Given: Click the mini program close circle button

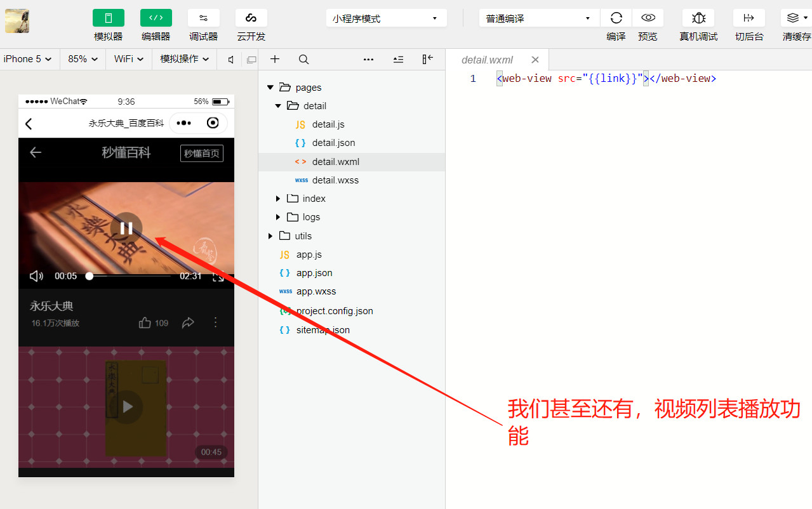Looking at the screenshot, I should click(213, 123).
